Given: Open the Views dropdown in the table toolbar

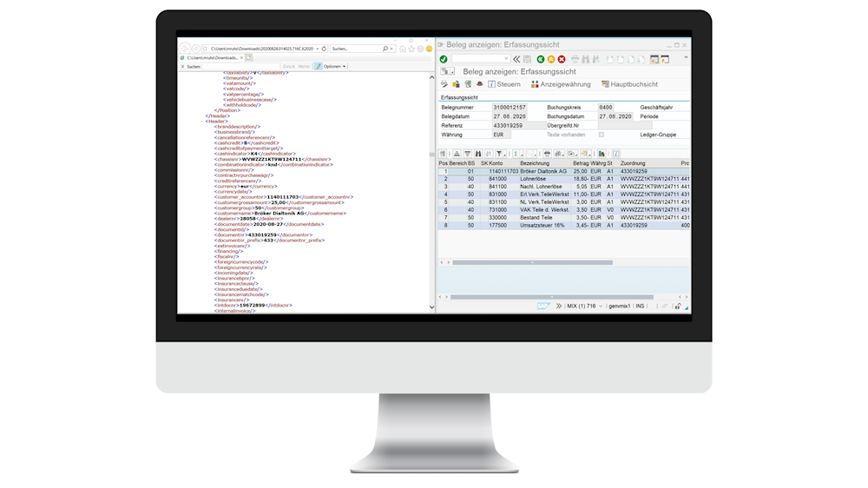Looking at the screenshot, I should [x=559, y=154].
